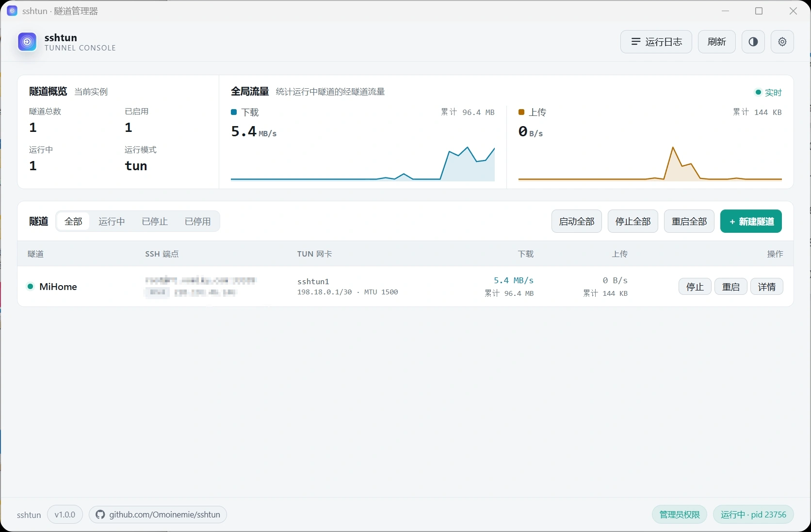811x532 pixels.
Task: Click the v1.0.0 version badge
Action: click(x=65, y=515)
